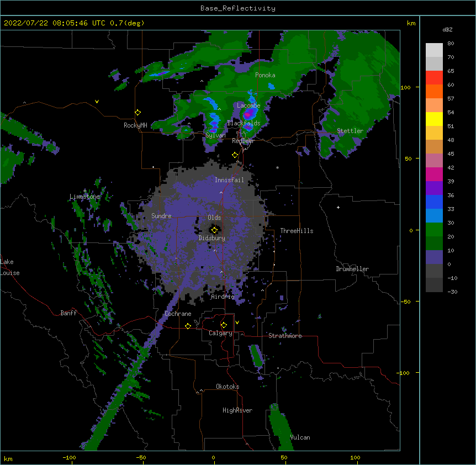Select the bright green 20-30 dBZ legend swatch
Screen dimensions: 476x465
(x=434, y=230)
